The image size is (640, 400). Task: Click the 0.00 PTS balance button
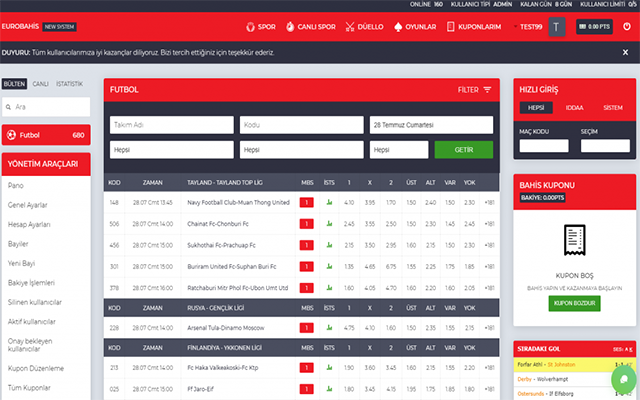pyautogui.click(x=594, y=28)
